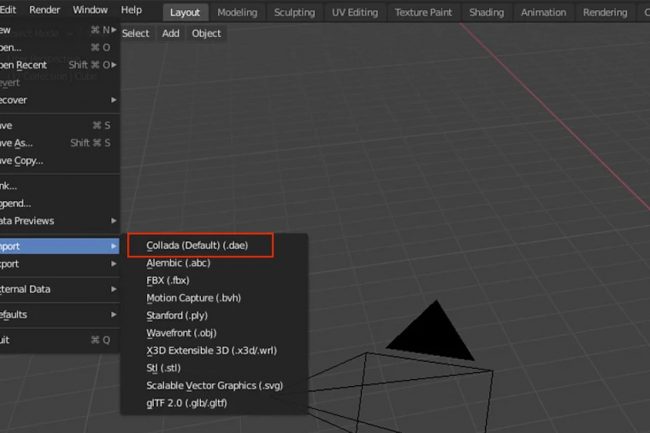Choose Scalable Vector Graphics (.svg) import
650x433 pixels.
click(215, 385)
